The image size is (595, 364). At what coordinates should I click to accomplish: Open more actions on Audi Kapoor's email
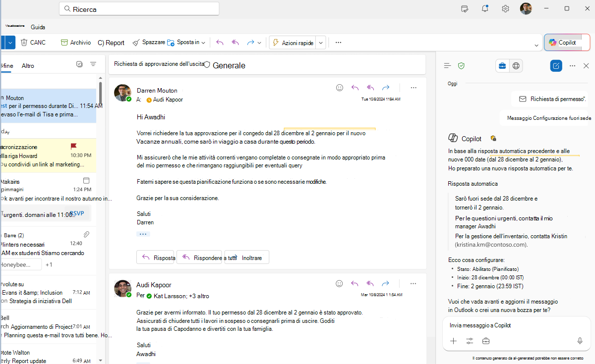[x=413, y=284]
